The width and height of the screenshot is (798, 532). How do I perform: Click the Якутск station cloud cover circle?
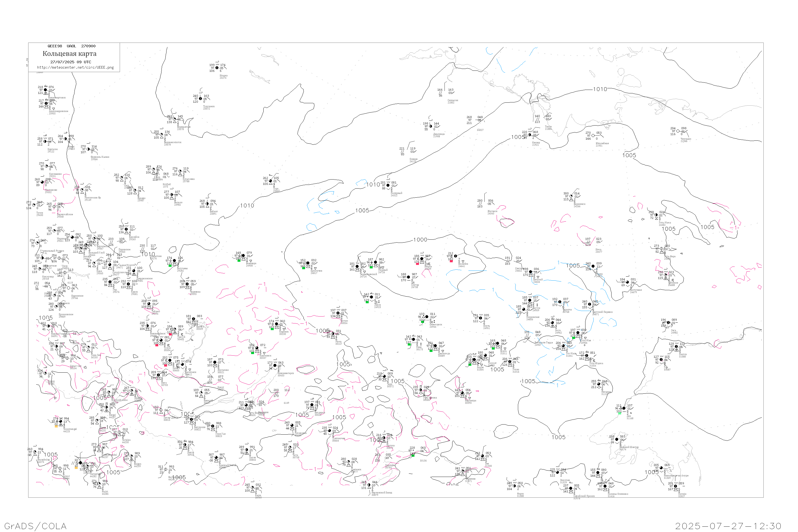(x=530, y=301)
